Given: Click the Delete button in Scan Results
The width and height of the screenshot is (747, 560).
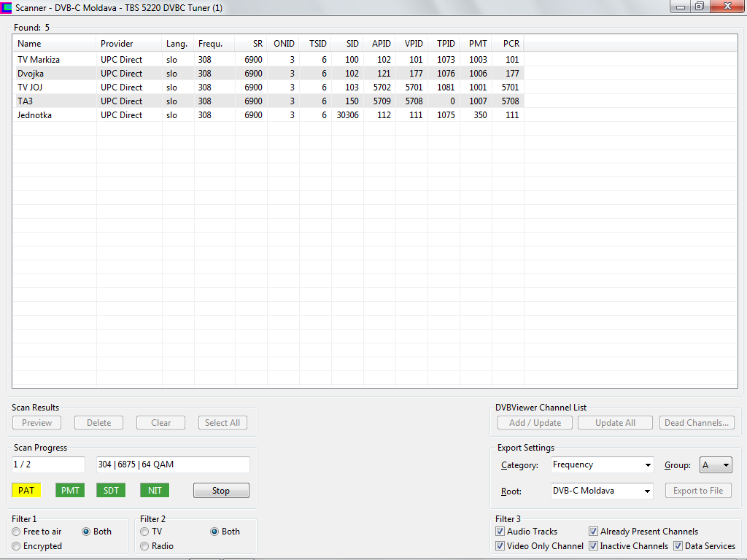Looking at the screenshot, I should (x=98, y=423).
